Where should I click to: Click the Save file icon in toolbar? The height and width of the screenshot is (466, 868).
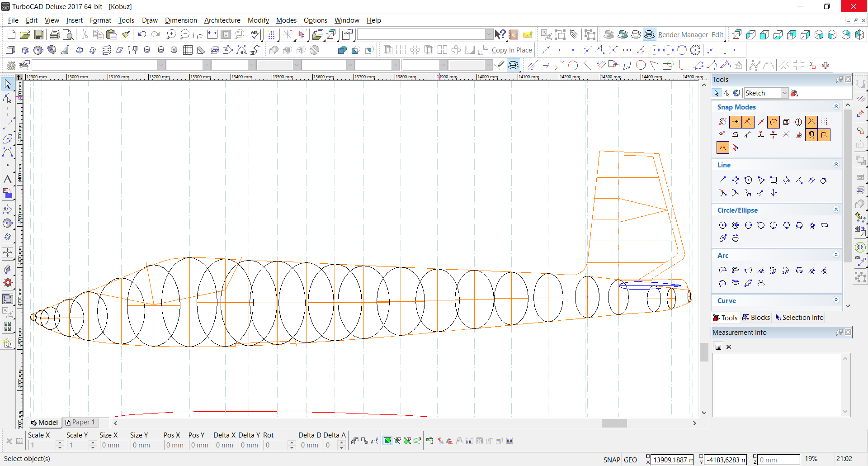[39, 35]
